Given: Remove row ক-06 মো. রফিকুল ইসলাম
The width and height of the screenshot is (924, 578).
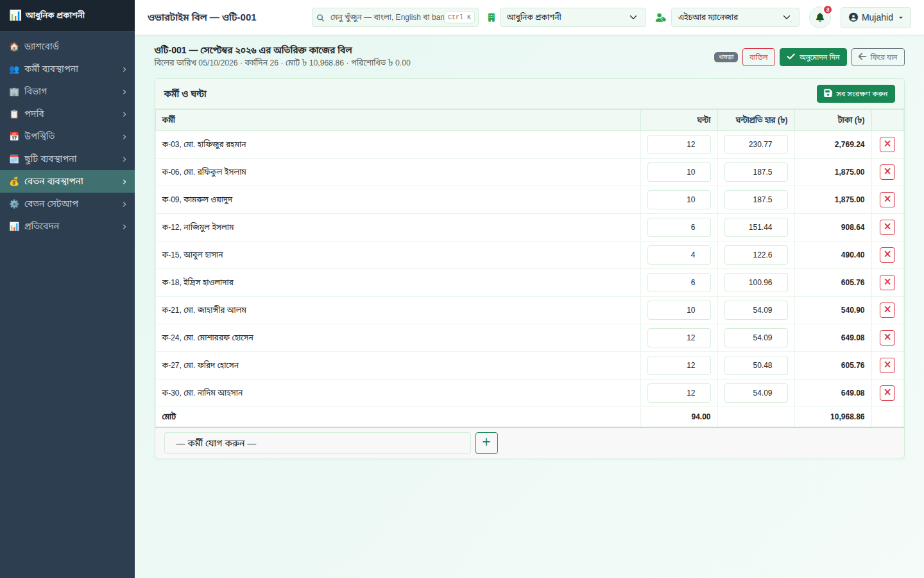Looking at the screenshot, I should (887, 172).
